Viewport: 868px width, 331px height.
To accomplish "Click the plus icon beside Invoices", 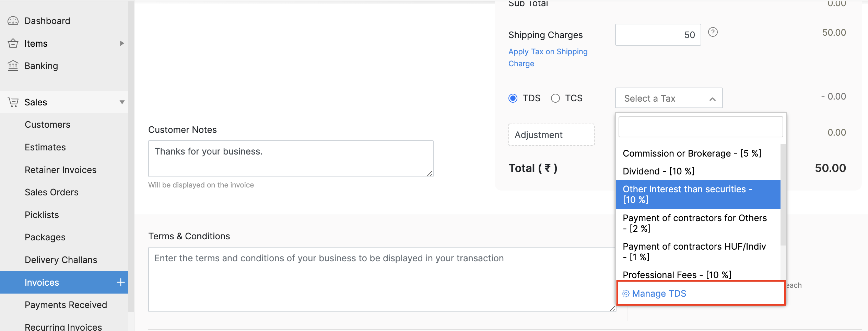I will [x=120, y=282].
